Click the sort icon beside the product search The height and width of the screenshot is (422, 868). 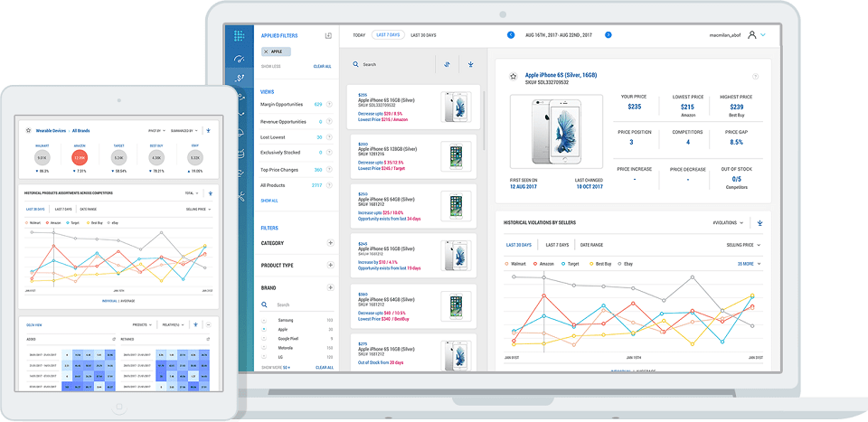click(447, 65)
